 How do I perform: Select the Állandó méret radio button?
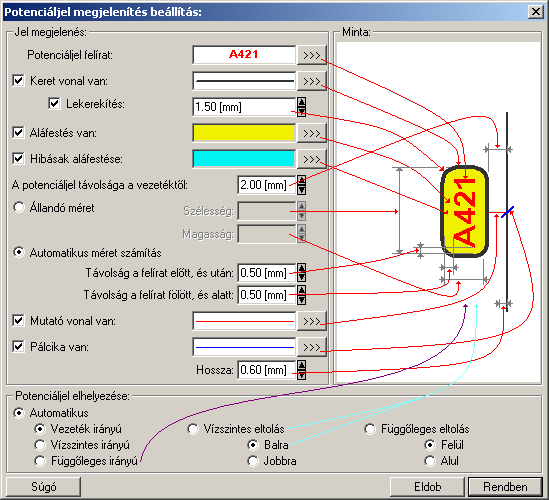pos(19,207)
